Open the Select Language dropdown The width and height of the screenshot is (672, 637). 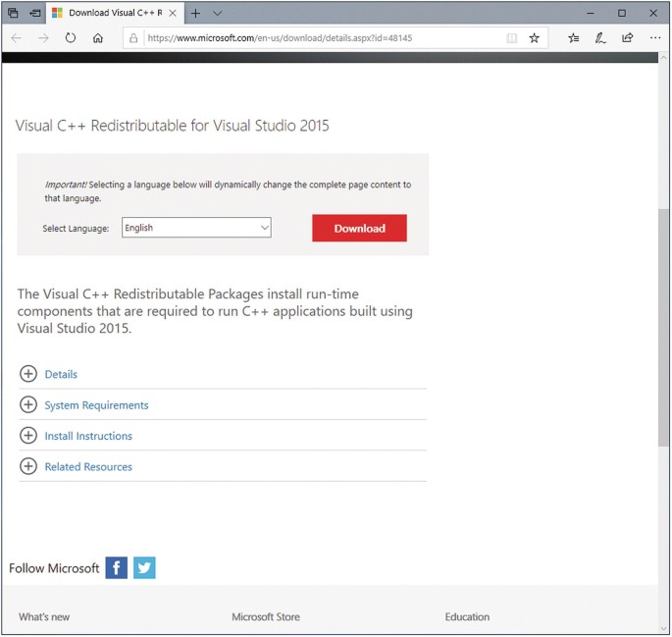point(196,228)
